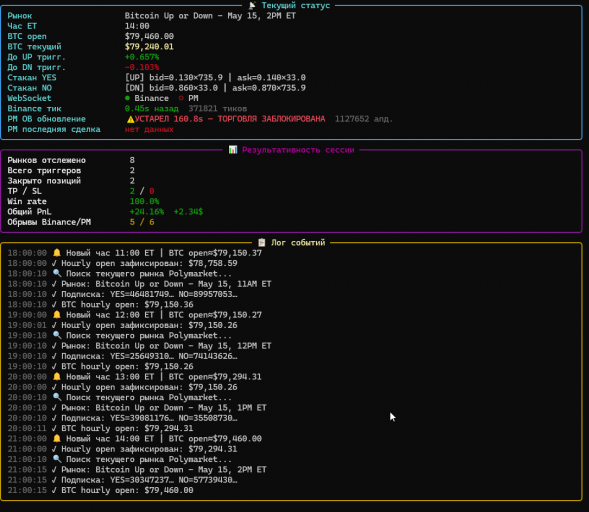Click the Результативность сессии panel title

(x=298, y=150)
